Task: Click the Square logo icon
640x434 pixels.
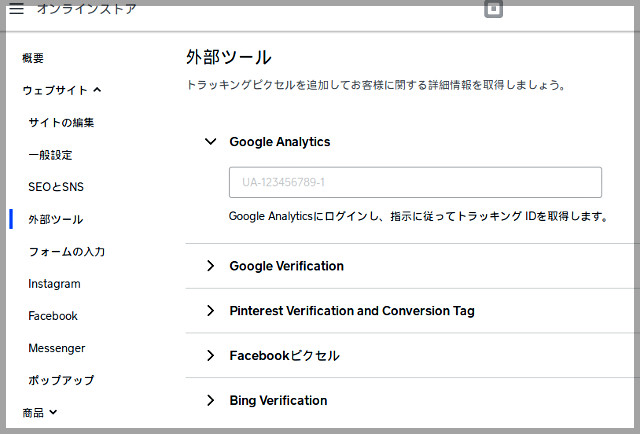Action: 493,9
